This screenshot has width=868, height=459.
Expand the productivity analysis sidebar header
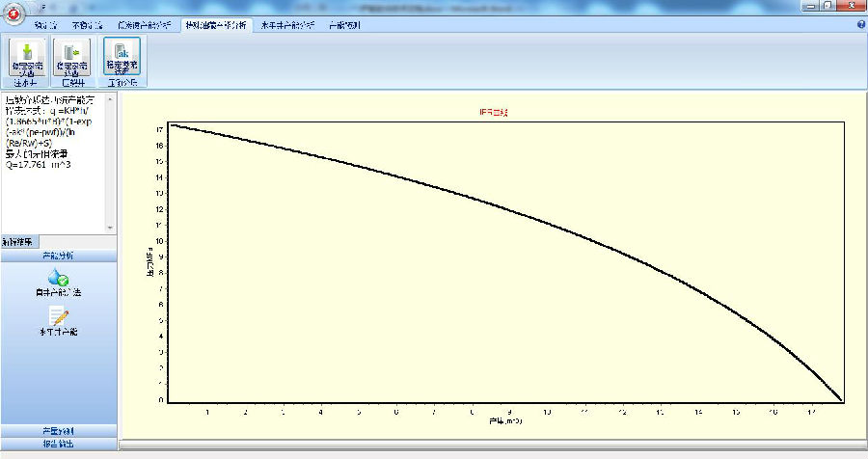pyautogui.click(x=59, y=256)
